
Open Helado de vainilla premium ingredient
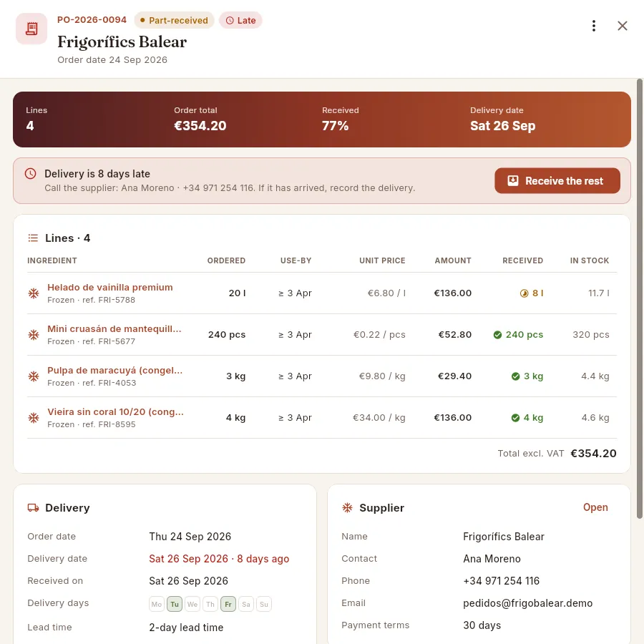click(x=110, y=288)
